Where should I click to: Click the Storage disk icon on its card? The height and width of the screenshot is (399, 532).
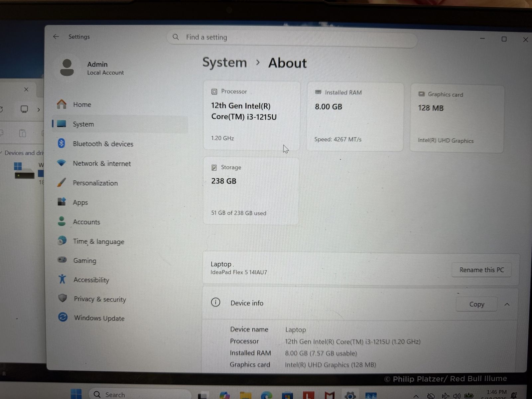(214, 168)
